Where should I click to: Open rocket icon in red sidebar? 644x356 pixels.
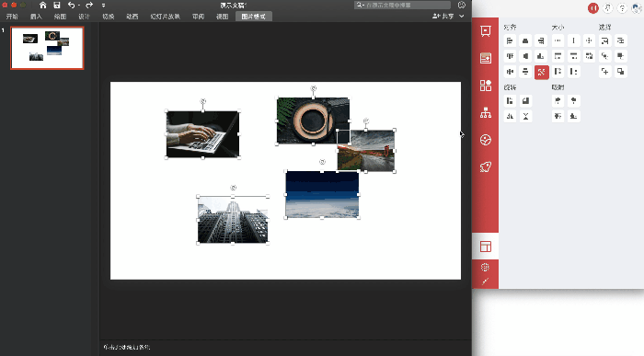coord(486,167)
